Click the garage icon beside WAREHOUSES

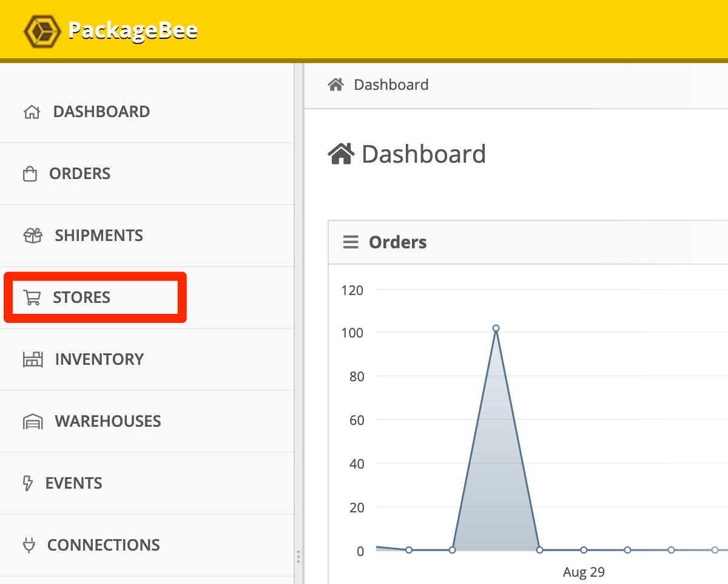pyautogui.click(x=33, y=422)
